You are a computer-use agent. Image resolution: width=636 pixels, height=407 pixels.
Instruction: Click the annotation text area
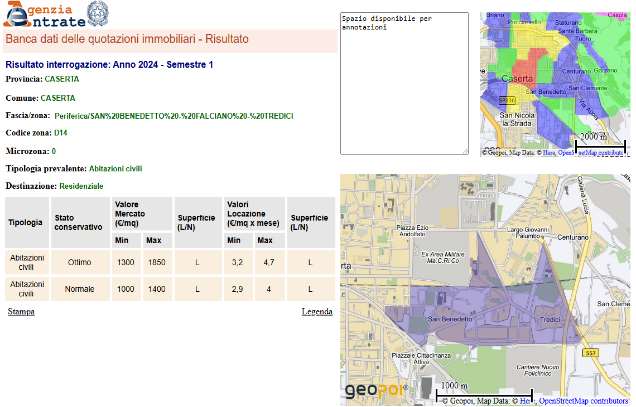coord(404,83)
